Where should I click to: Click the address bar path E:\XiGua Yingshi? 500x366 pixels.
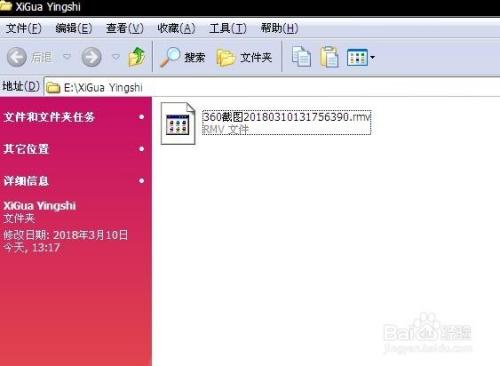103,88
